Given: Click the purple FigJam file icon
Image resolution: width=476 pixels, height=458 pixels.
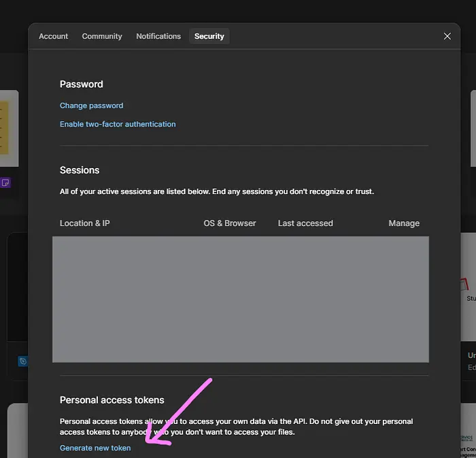Looking at the screenshot, I should click(x=5, y=183).
